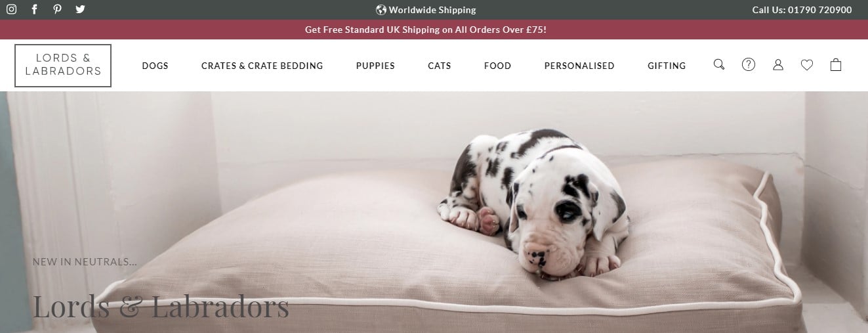Open Crates & Crate Bedding menu
This screenshot has height=333, width=868.
coord(262,66)
